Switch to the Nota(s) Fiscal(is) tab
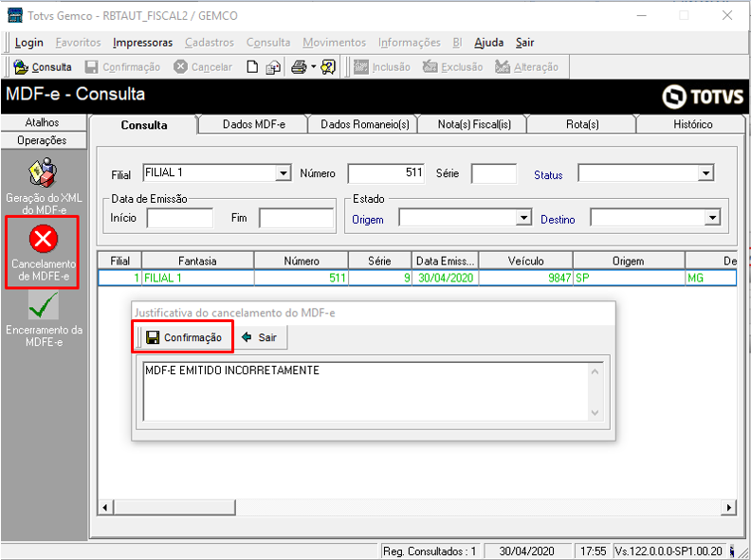This screenshot has width=751, height=560. [474, 124]
